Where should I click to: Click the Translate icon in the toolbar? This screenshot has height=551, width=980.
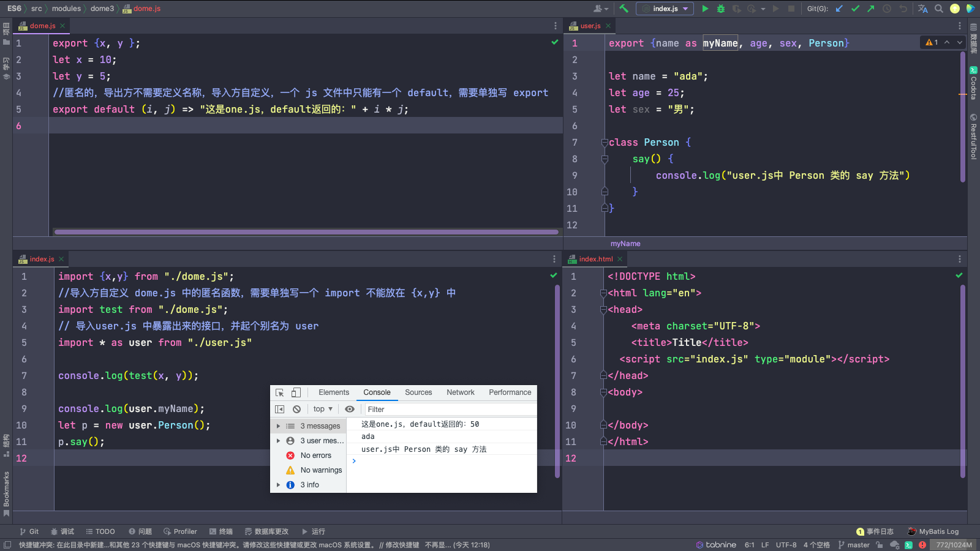click(922, 9)
